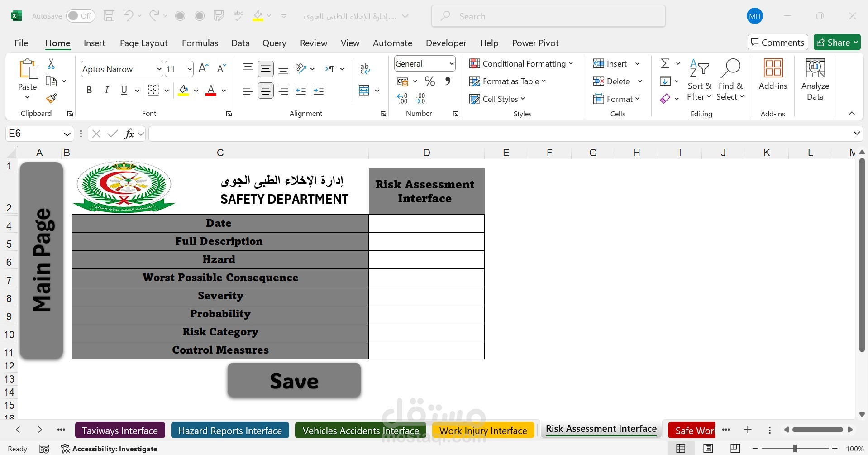868x455 pixels.
Task: Toggle Bold formatting
Action: 89,90
